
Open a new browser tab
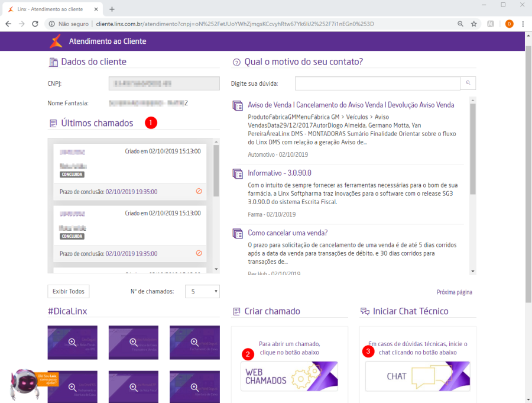coord(112,9)
